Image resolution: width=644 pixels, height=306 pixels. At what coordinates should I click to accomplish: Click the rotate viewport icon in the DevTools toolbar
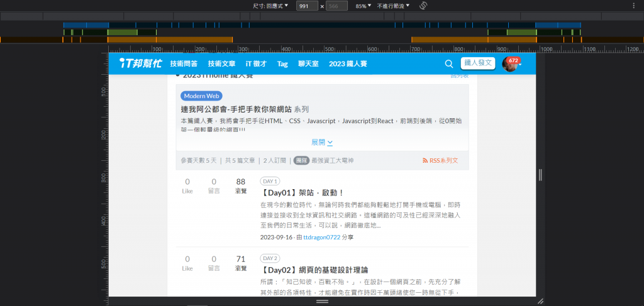coord(423,6)
